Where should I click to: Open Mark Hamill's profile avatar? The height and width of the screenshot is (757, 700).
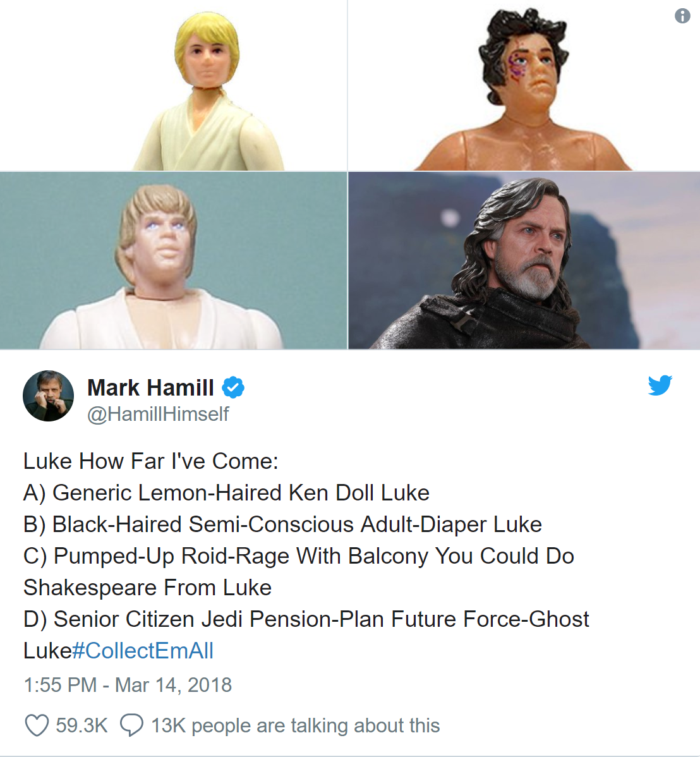48,396
